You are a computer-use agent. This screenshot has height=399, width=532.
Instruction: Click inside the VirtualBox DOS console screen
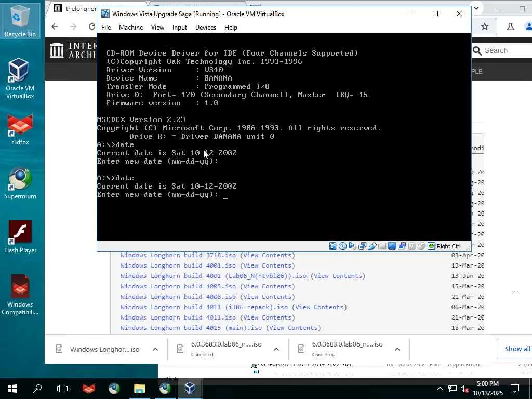point(284,137)
